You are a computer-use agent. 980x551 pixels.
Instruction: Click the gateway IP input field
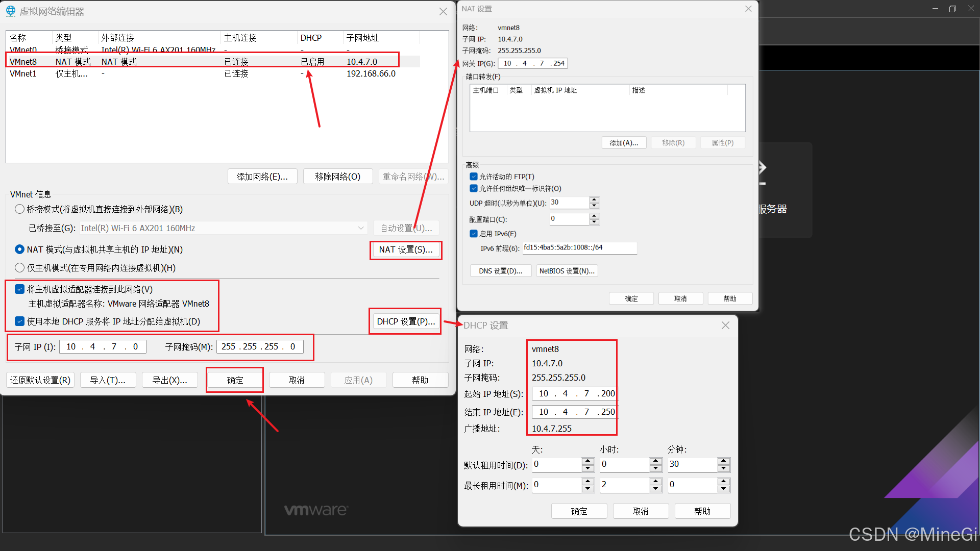pos(532,63)
